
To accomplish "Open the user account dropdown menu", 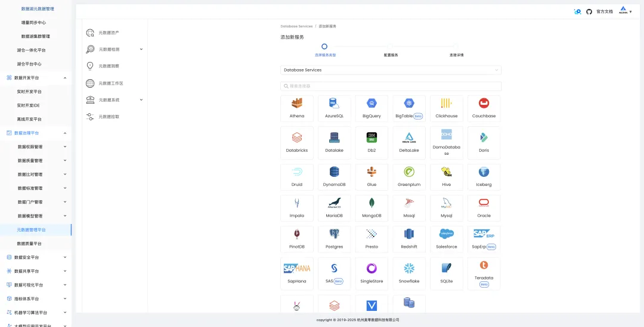I will [626, 11].
